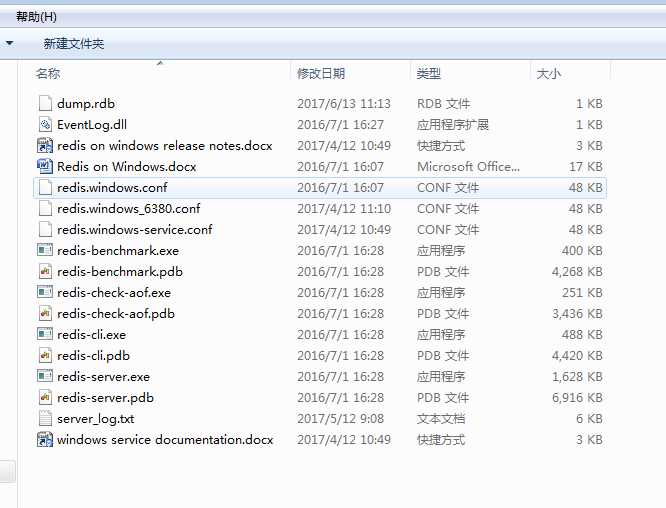
Task: Select the file name redis-server.pdb
Action: click(x=105, y=398)
